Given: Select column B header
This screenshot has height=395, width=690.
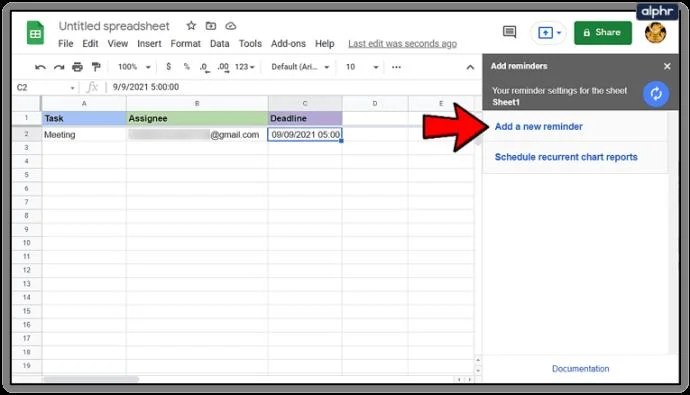Looking at the screenshot, I should coord(197,103).
